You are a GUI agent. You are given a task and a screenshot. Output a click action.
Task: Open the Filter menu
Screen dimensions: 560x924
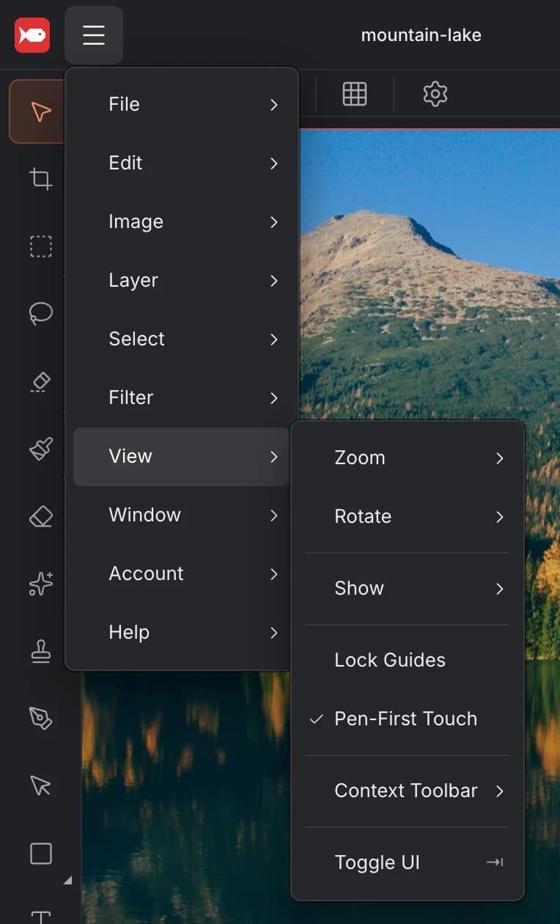coord(182,397)
